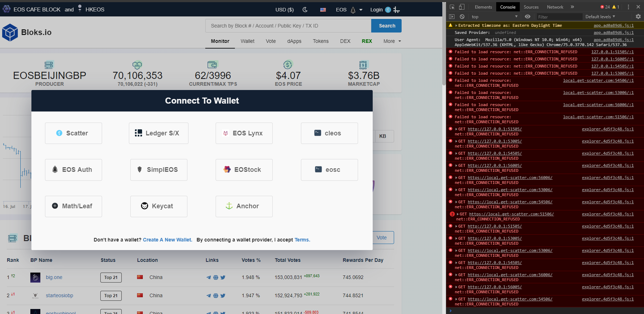Choose SimplEOS wallet

coord(159,170)
